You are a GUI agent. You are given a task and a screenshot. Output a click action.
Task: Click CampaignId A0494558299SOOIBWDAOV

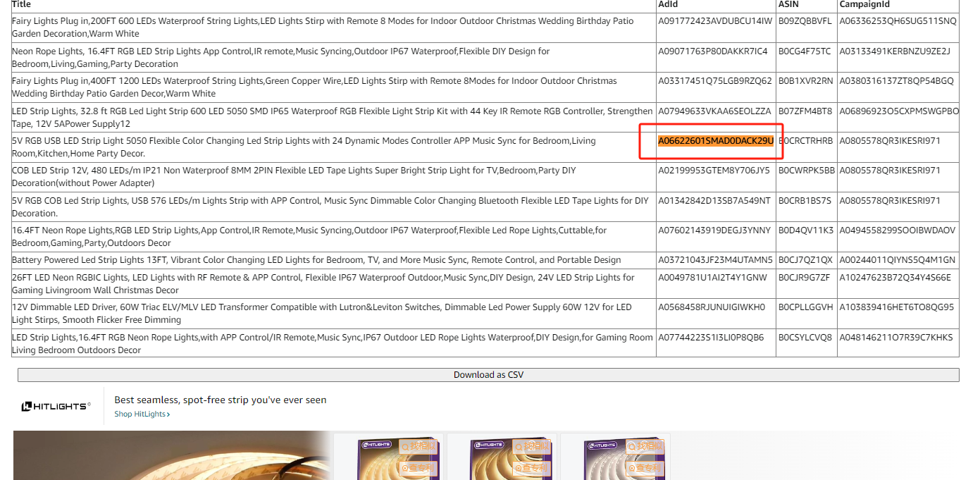897,230
